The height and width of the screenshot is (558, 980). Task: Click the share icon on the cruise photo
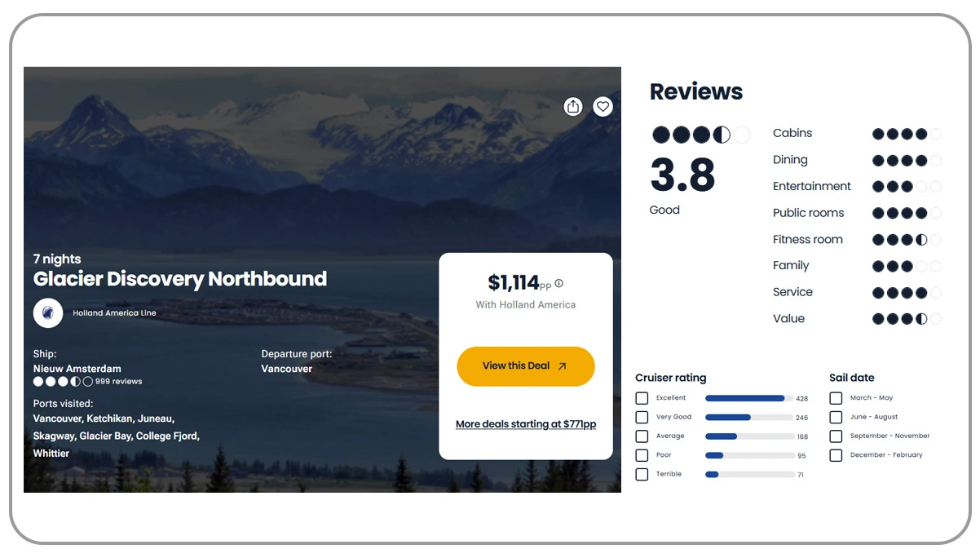tap(573, 106)
